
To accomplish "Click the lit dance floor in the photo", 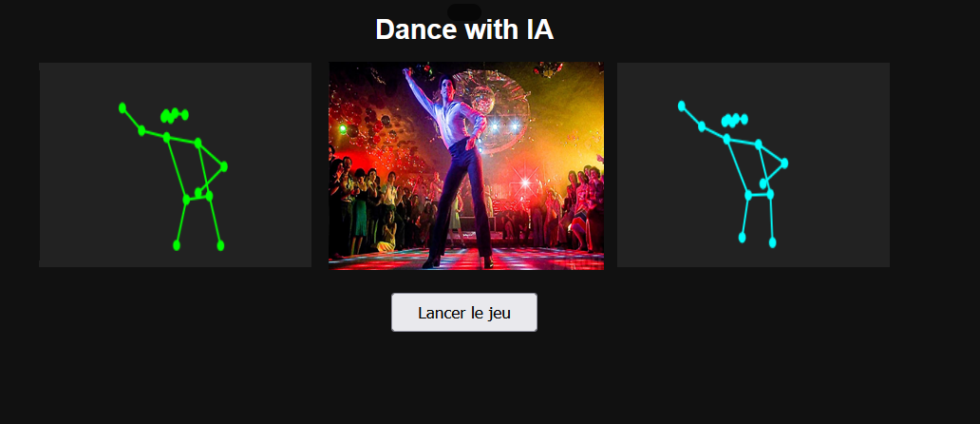I will 466,259.
